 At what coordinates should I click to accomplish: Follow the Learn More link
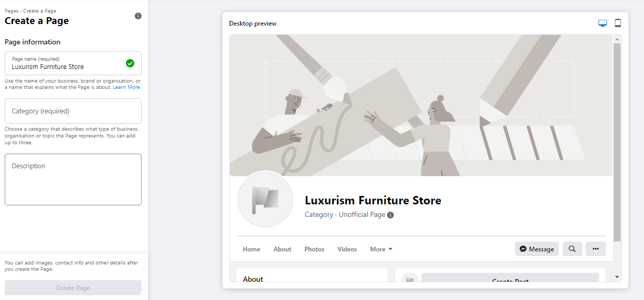pyautogui.click(x=126, y=87)
